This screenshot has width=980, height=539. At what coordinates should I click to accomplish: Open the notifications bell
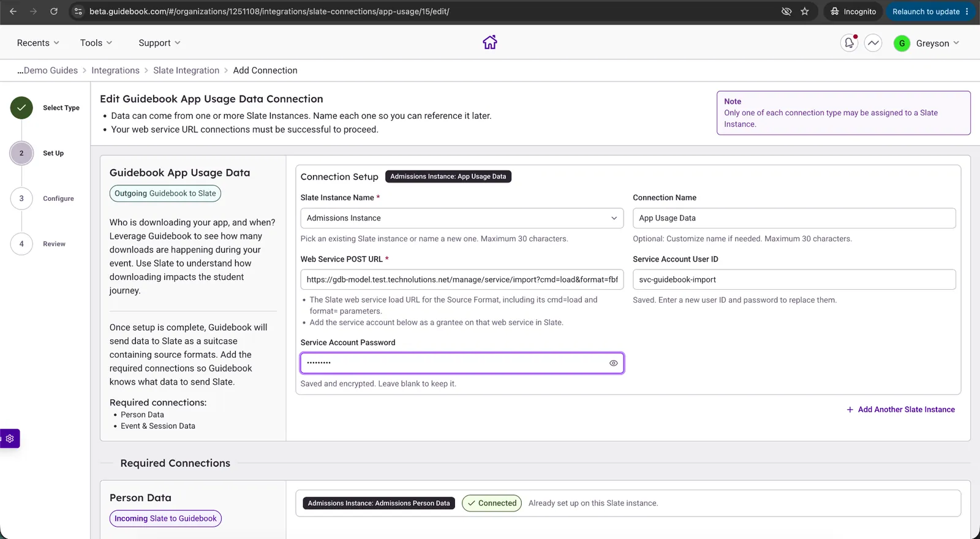[849, 43]
